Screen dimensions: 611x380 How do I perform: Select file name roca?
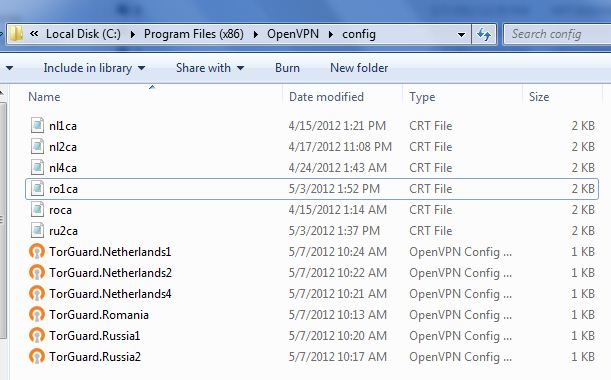[60, 210]
